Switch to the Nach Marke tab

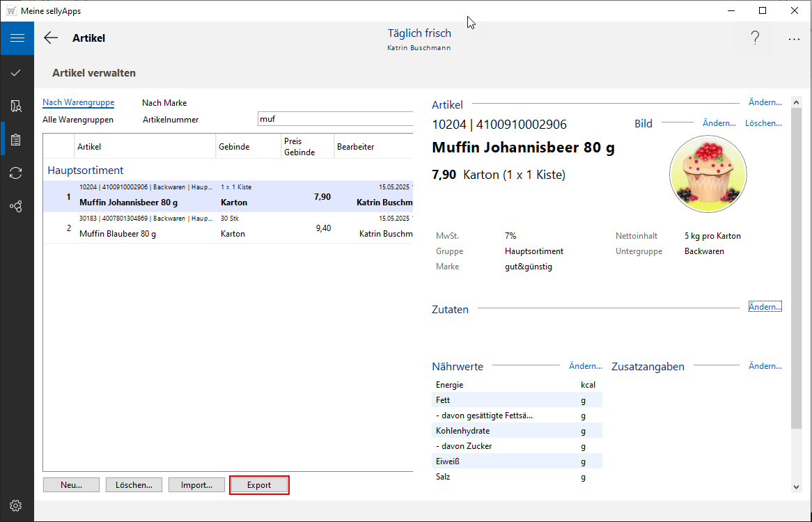164,103
